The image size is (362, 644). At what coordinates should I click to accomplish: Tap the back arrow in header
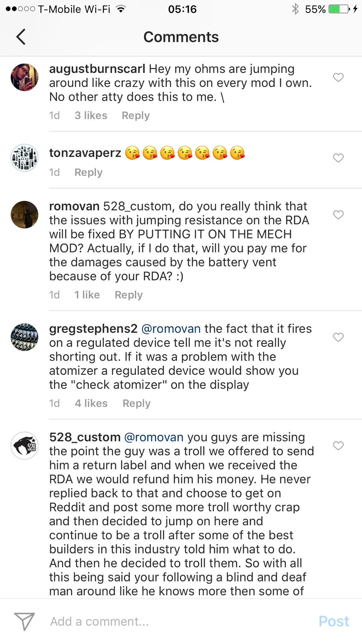[x=21, y=37]
